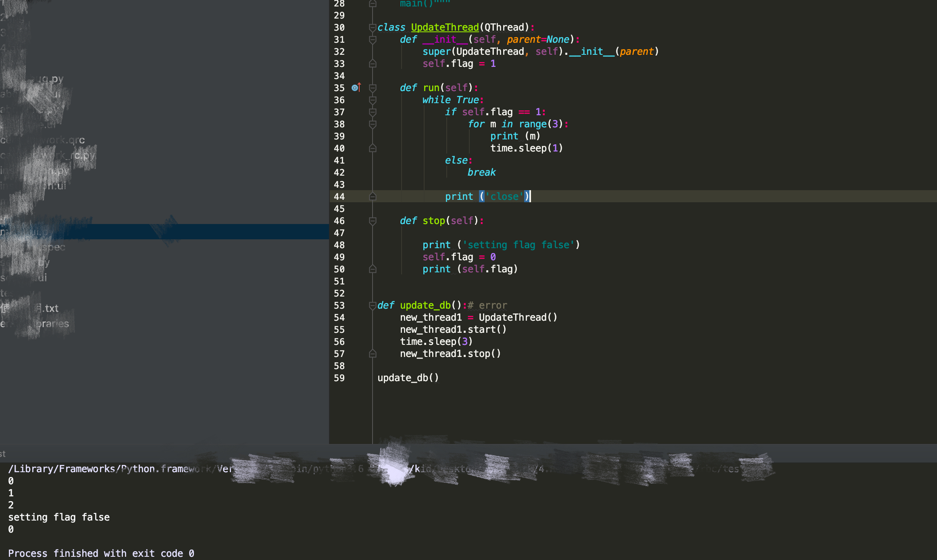Click the fold end marker on line 40
The image size is (937, 560).
click(373, 148)
